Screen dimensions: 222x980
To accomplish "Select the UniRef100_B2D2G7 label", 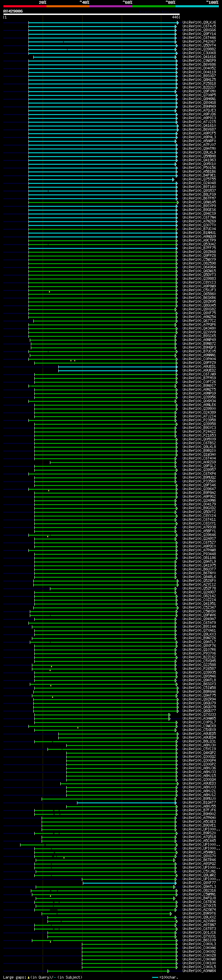I will [199, 88].
